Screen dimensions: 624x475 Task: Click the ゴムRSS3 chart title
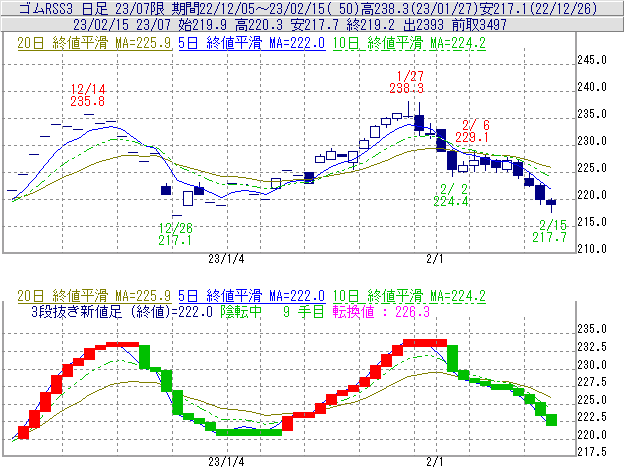[38, 7]
